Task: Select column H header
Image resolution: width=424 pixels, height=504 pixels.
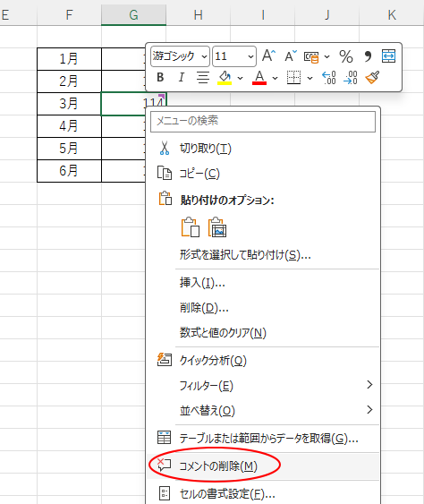Action: [x=199, y=15]
